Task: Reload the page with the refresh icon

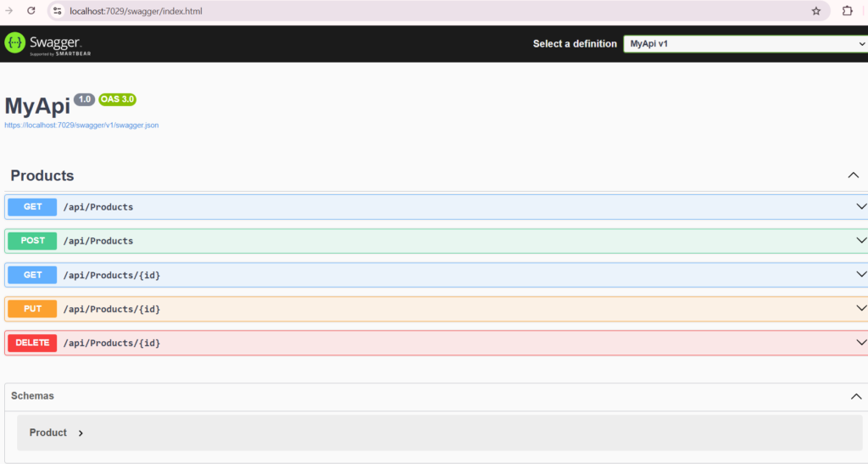Action: click(x=31, y=10)
